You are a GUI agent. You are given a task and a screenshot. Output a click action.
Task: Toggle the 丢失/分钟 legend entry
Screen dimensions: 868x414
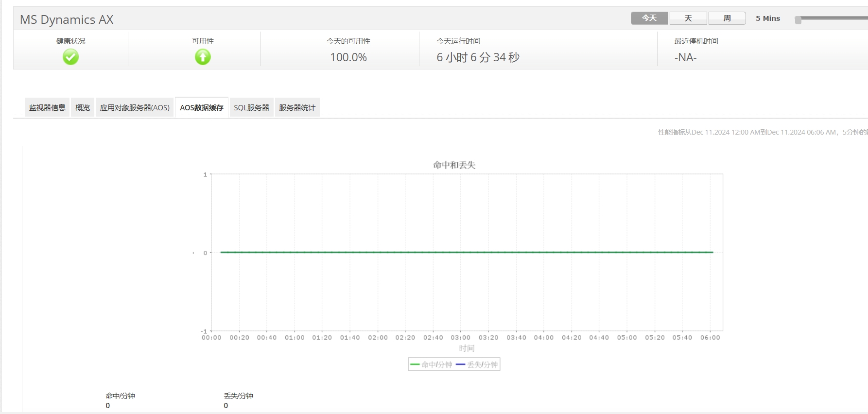[477, 364]
